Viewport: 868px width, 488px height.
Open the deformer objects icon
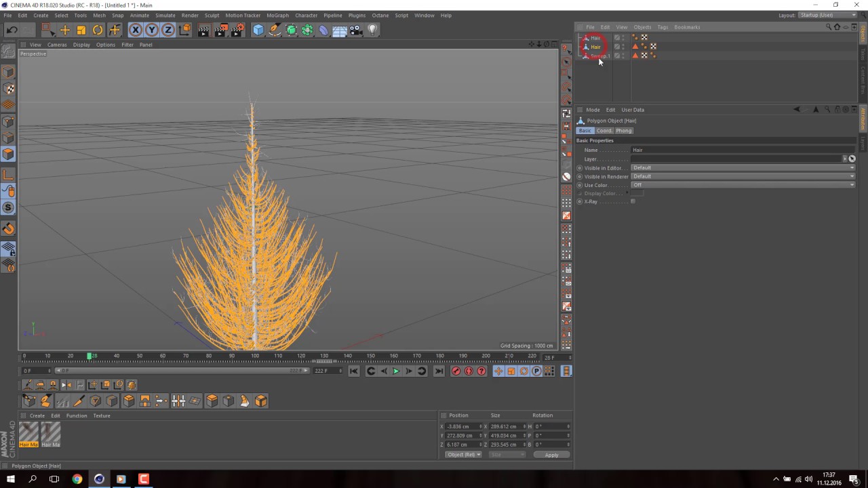coord(324,30)
